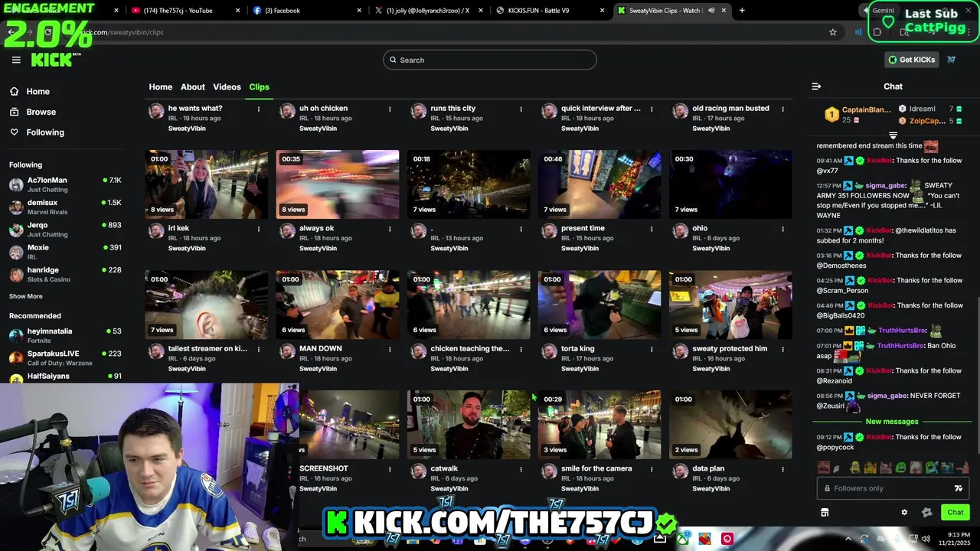The height and width of the screenshot is (551, 980).
Task: Open options for "always ok" clip
Action: tap(390, 229)
